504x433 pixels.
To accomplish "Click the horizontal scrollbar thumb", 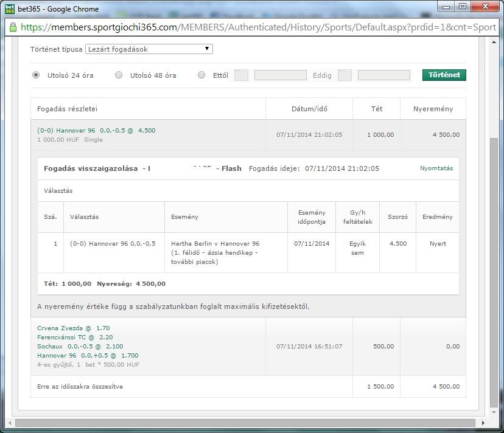I will click(x=245, y=423).
